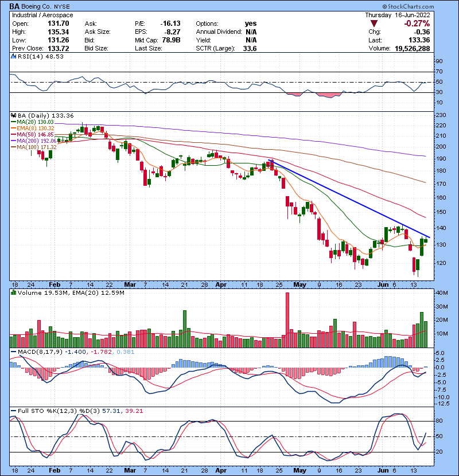Click the green line swatch before MA(20)
Image resolution: width=459 pixels, height=476 pixels.
tap(13, 122)
